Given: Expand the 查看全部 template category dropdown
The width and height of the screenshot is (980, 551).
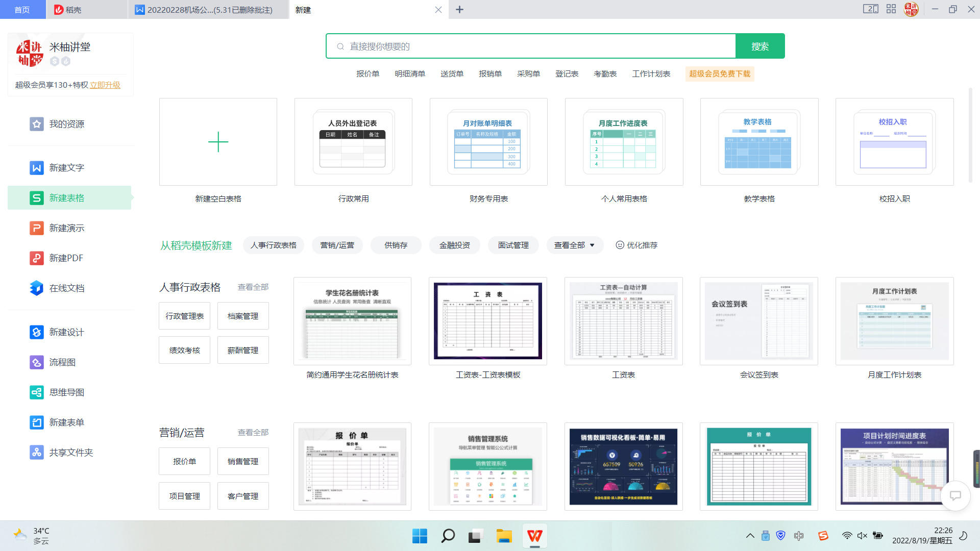Looking at the screenshot, I should [x=575, y=245].
